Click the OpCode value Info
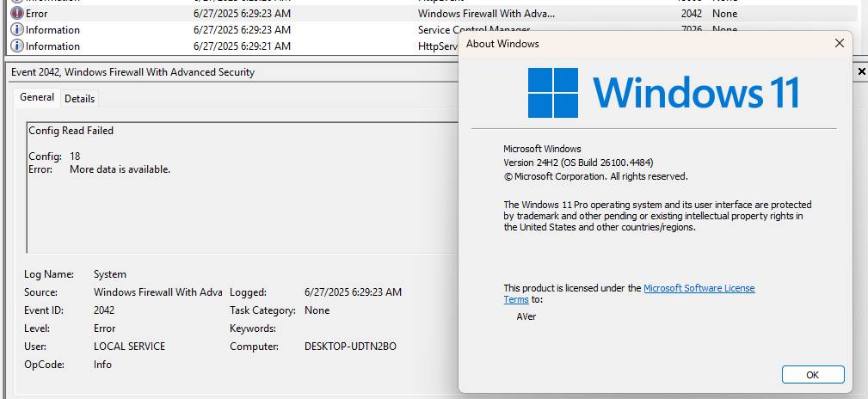 click(102, 364)
